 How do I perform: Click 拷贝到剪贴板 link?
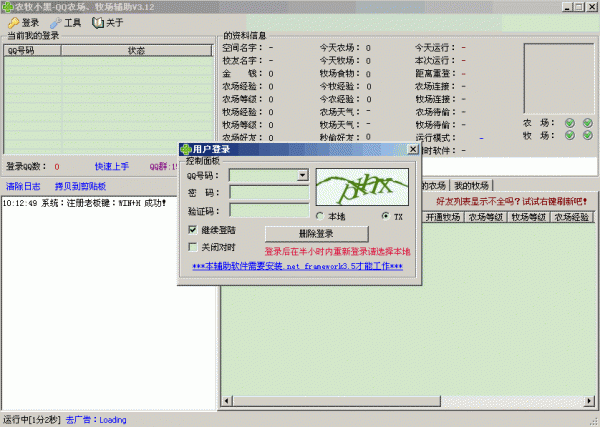pyautogui.click(x=80, y=187)
